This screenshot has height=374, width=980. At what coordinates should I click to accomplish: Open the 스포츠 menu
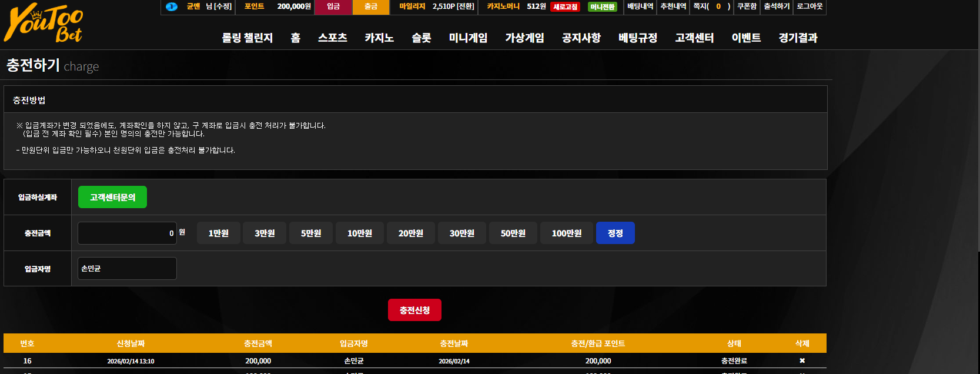[332, 38]
